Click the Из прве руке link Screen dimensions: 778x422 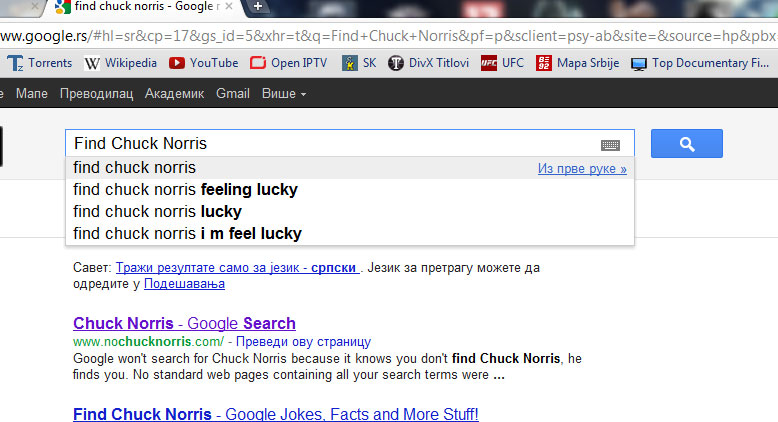[582, 169]
